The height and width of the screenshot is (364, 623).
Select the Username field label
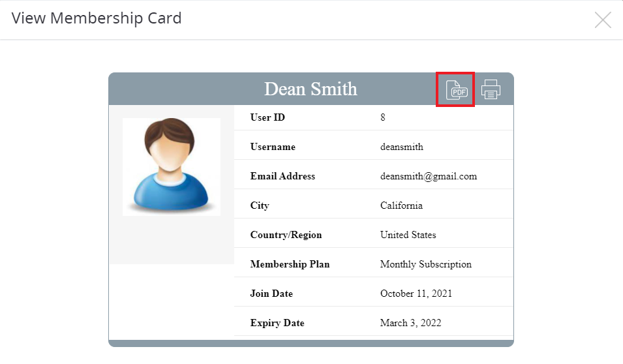tap(273, 147)
